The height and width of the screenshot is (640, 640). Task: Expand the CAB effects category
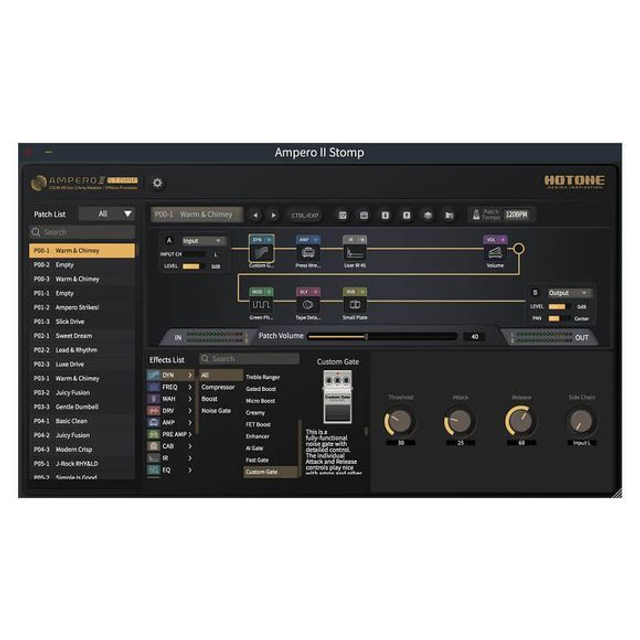(x=170, y=446)
